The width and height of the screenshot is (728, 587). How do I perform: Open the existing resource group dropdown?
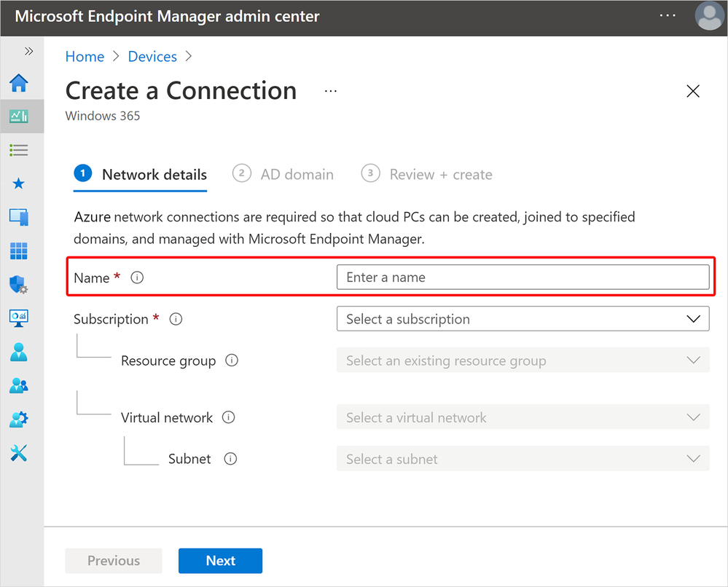click(522, 360)
